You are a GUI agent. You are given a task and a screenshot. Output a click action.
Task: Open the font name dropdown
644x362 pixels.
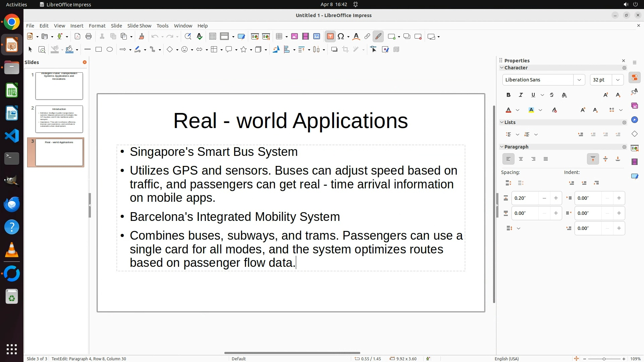pyautogui.click(x=579, y=80)
